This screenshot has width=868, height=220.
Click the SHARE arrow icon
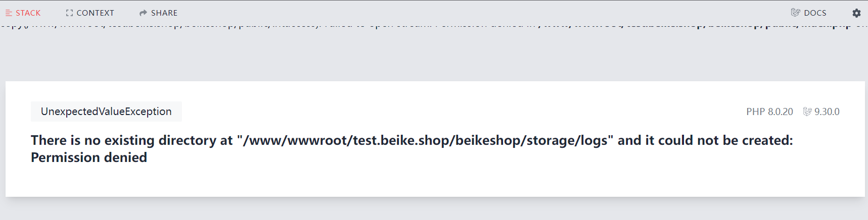click(x=143, y=13)
